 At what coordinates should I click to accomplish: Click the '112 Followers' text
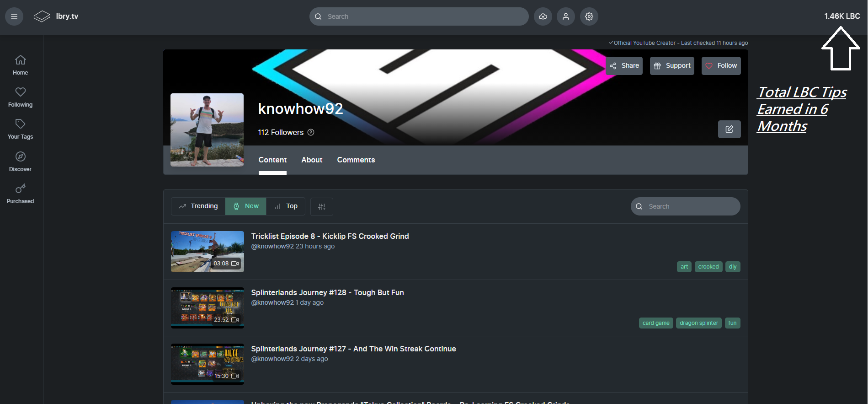click(281, 132)
